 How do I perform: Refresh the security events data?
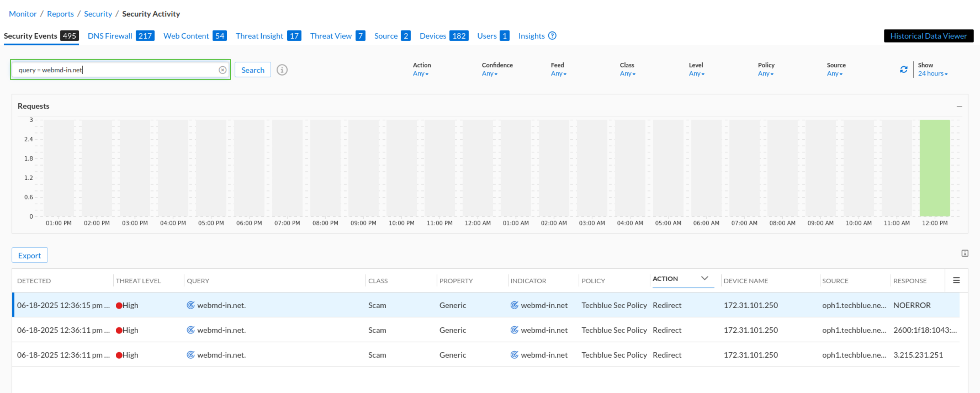tap(904, 70)
